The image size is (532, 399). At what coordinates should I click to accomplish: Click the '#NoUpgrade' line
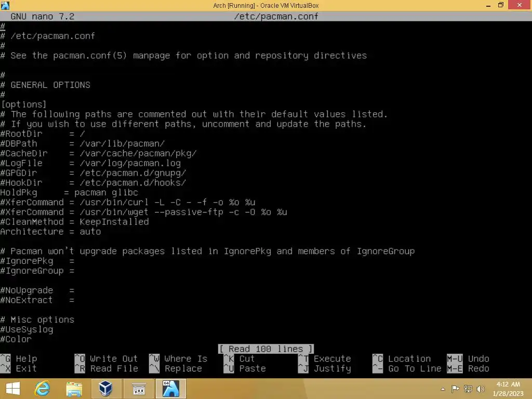37,290
